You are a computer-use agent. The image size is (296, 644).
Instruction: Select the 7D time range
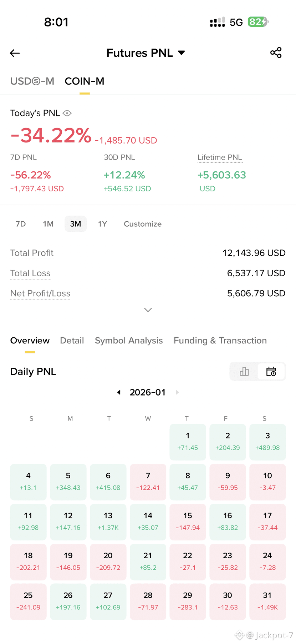tap(21, 224)
